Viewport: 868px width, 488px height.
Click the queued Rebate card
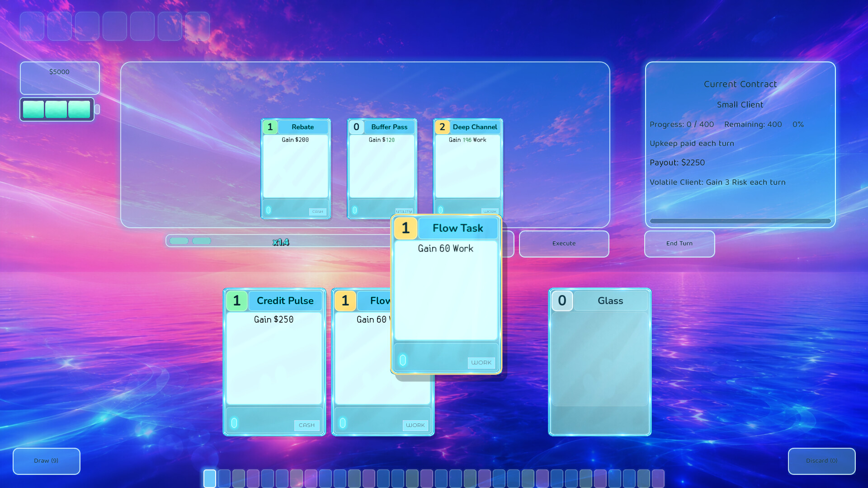[296, 169]
